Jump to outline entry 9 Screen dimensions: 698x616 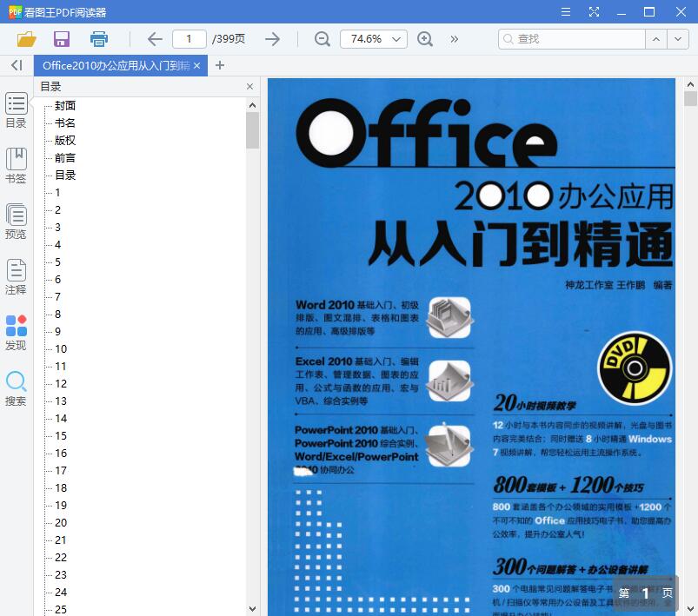57,331
